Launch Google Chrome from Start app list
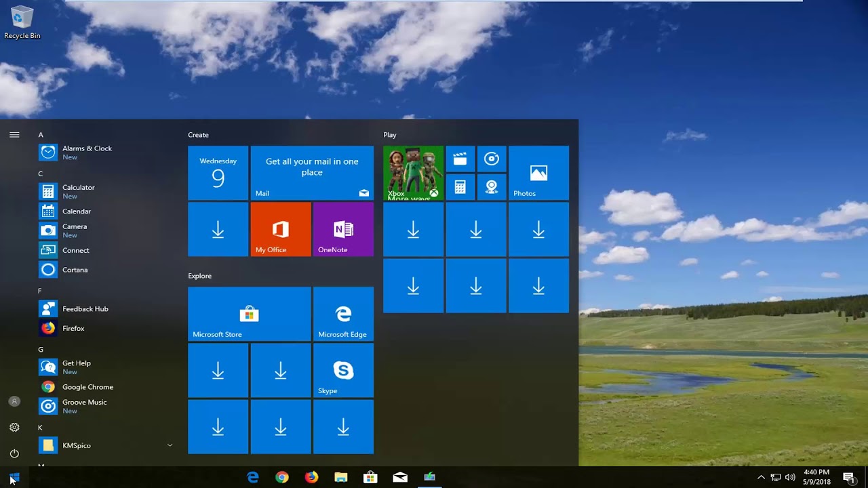The image size is (868, 488). [105, 387]
